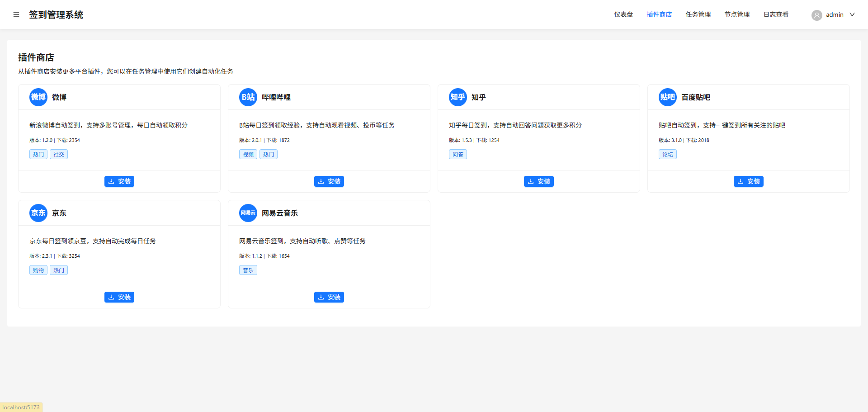The image size is (868, 412).
Task: Click the 京东 plugin round icon
Action: click(38, 213)
